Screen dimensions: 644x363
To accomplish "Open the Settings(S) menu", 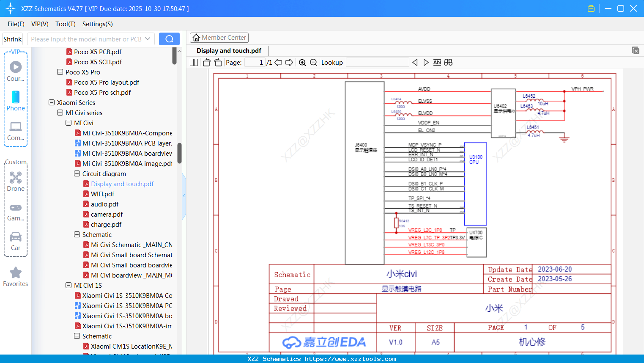I will point(98,24).
